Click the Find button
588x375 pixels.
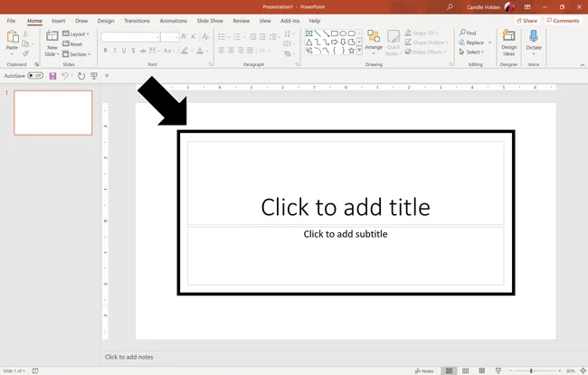click(468, 33)
